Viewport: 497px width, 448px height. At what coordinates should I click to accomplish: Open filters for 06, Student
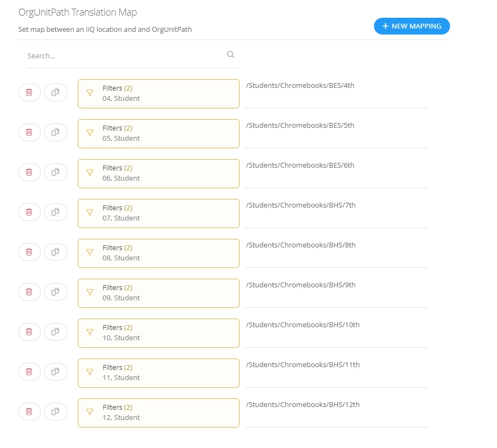[x=159, y=174]
